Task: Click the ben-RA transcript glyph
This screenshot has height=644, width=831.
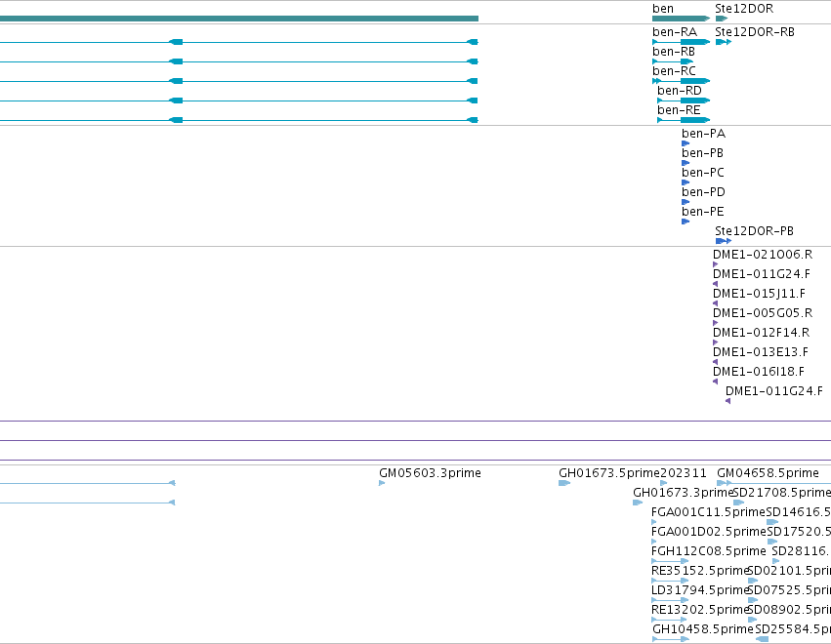Action: (681, 42)
